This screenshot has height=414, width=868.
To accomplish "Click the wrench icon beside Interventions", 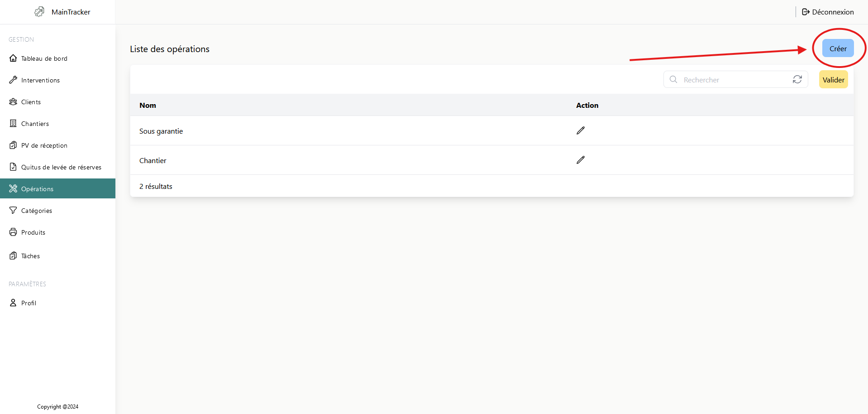I will coord(13,80).
